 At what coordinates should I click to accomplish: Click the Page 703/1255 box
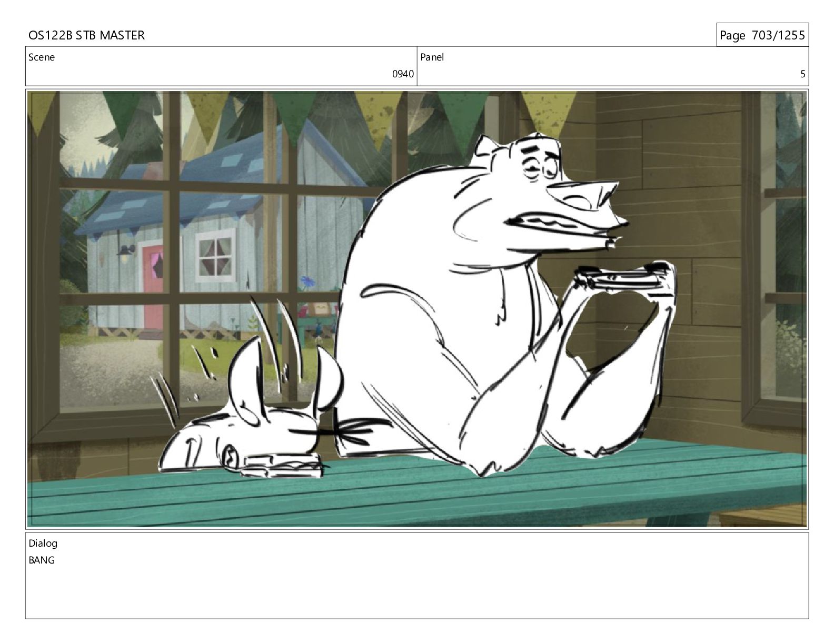[762, 35]
